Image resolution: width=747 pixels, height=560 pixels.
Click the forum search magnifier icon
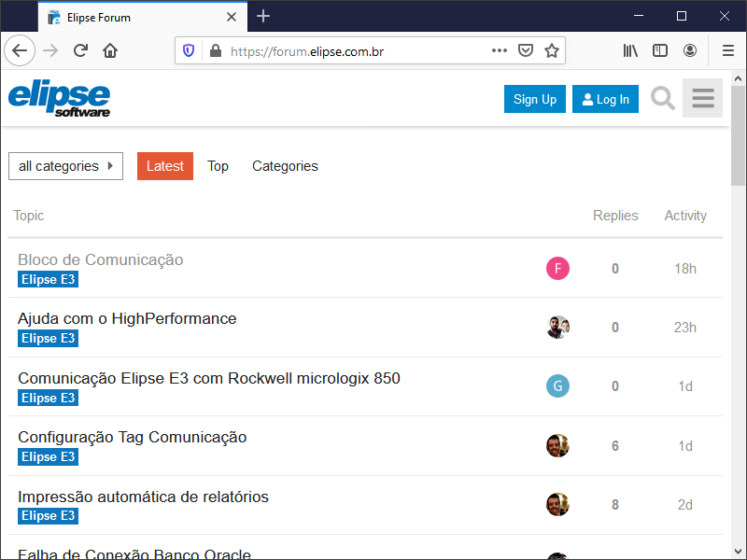(663, 99)
